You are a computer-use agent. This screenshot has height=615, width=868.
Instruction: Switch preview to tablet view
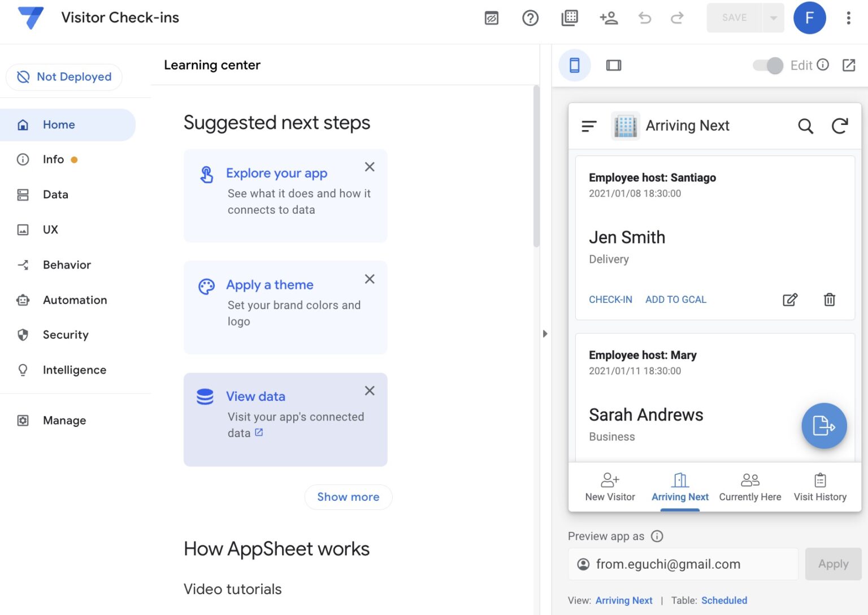613,66
